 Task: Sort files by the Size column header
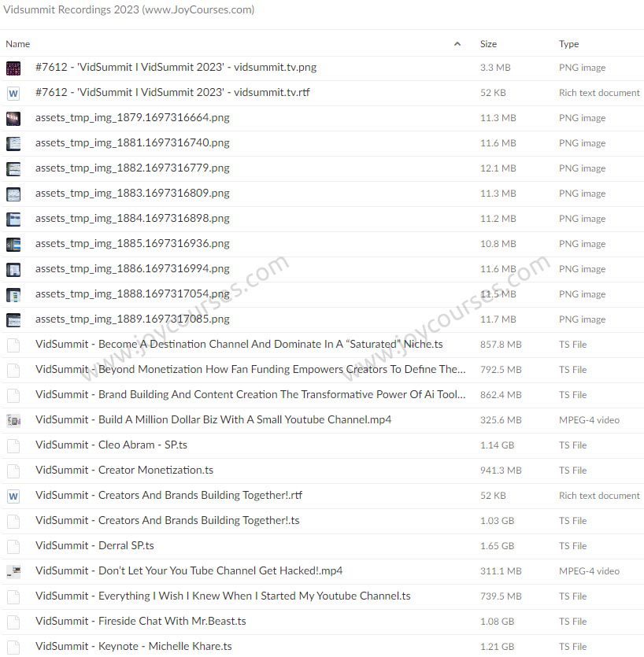pyautogui.click(x=488, y=44)
